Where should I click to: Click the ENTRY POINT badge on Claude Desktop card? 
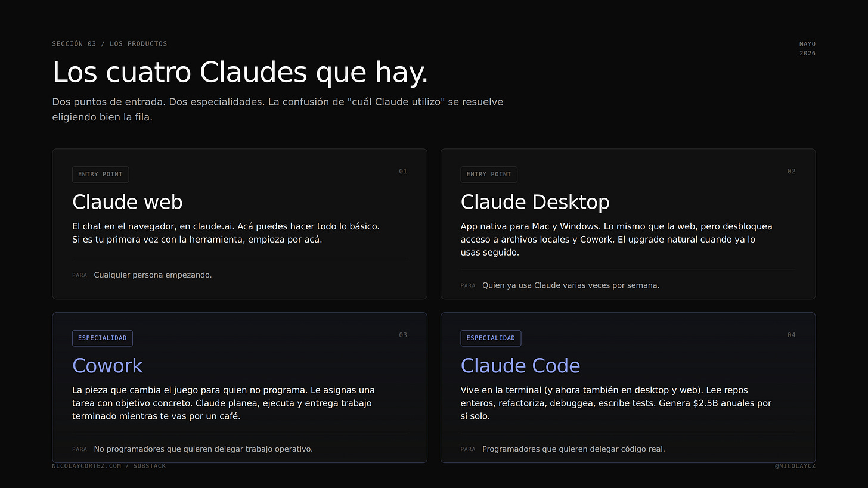[x=489, y=175]
